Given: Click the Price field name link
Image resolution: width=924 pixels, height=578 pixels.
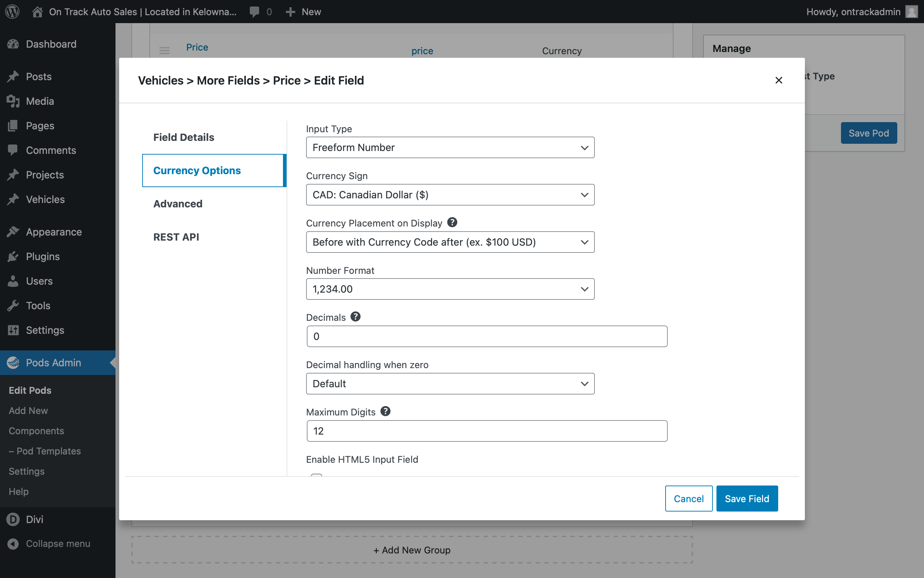Looking at the screenshot, I should coord(197,47).
